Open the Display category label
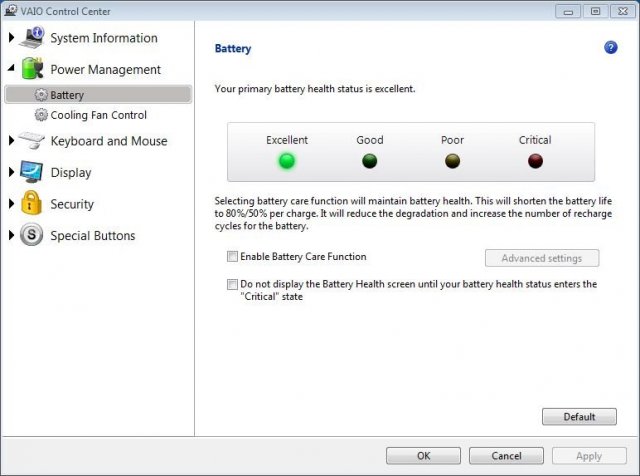 pyautogui.click(x=71, y=173)
